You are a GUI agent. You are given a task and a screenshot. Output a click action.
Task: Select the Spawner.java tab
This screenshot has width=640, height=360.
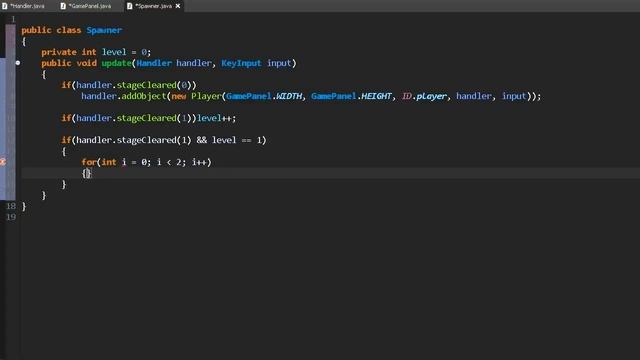(x=153, y=6)
